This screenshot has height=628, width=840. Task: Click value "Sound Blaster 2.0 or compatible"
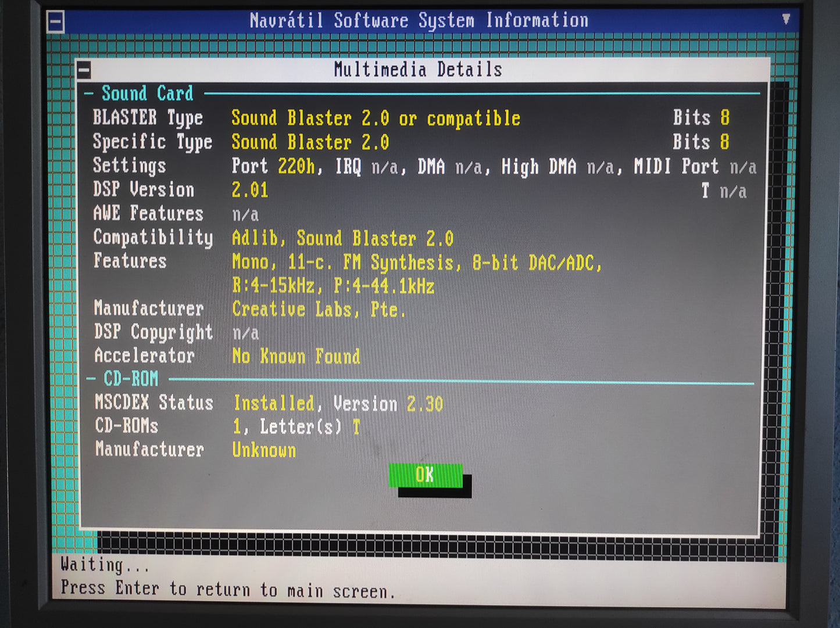click(x=376, y=119)
